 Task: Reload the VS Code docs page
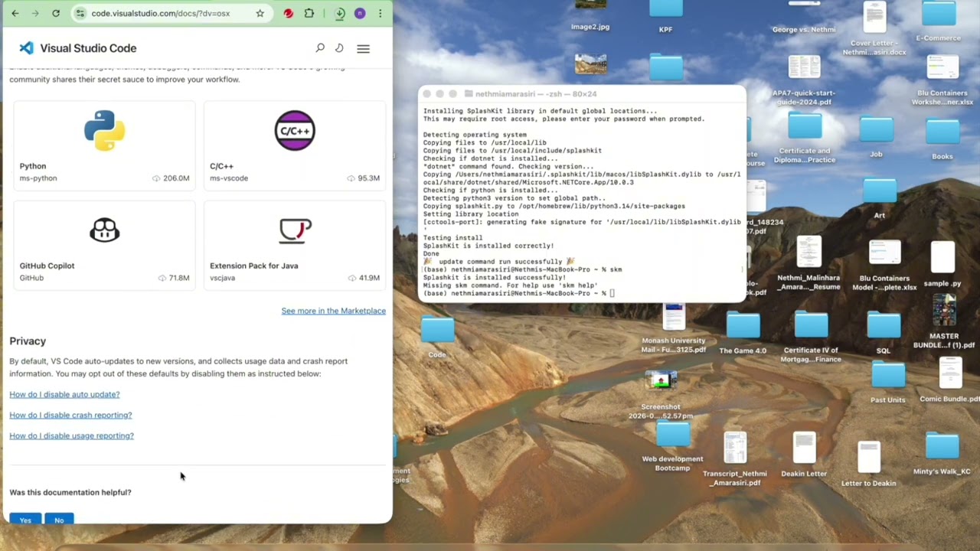pyautogui.click(x=56, y=13)
